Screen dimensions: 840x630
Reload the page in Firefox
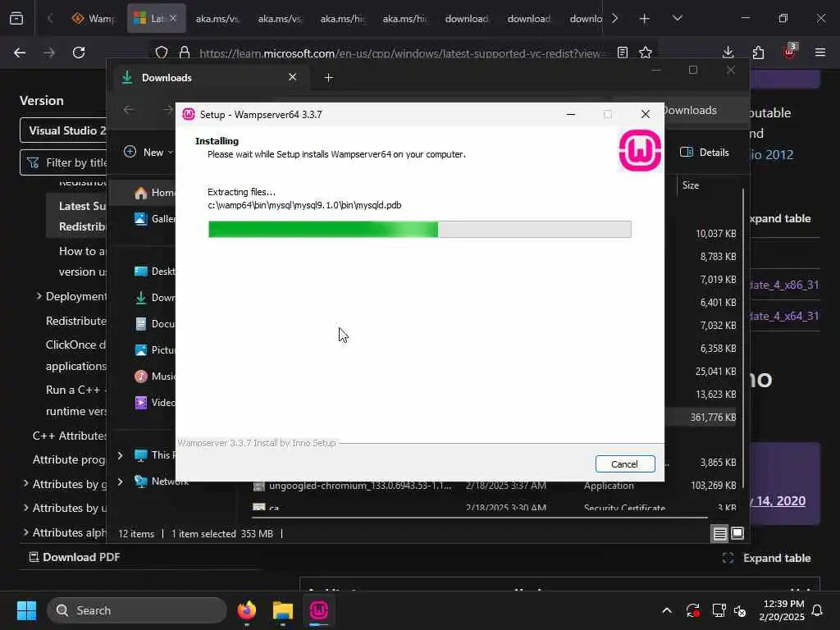pyautogui.click(x=79, y=52)
